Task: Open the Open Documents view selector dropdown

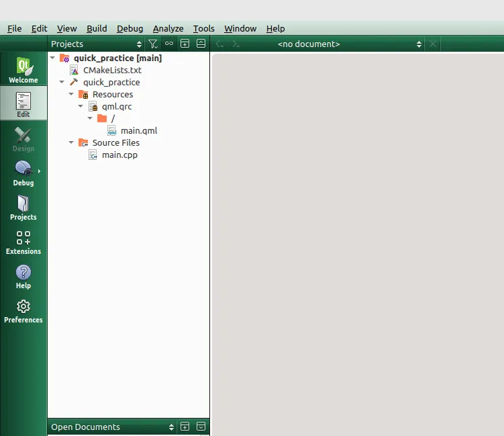Action: [x=113, y=427]
